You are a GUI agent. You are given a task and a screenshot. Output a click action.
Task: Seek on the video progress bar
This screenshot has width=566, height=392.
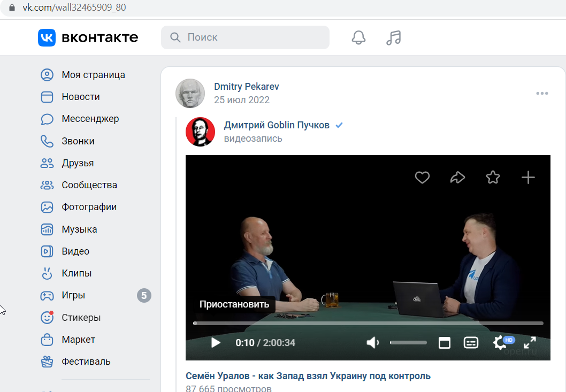tap(368, 324)
